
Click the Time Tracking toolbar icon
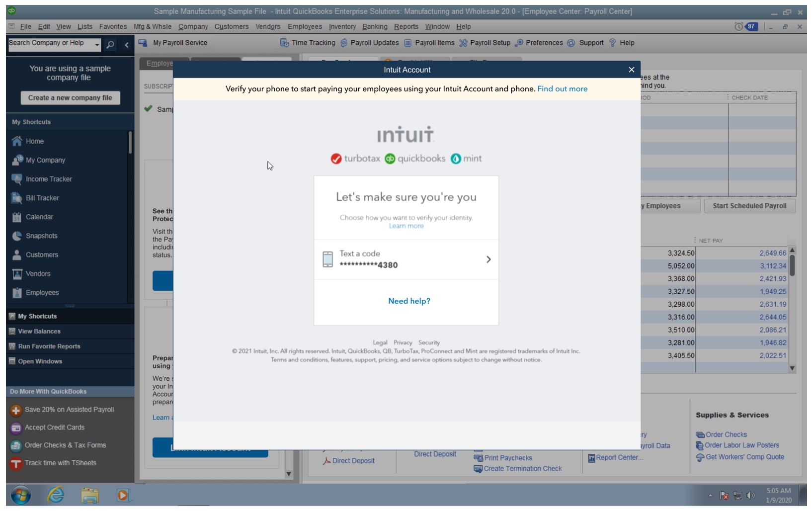284,43
